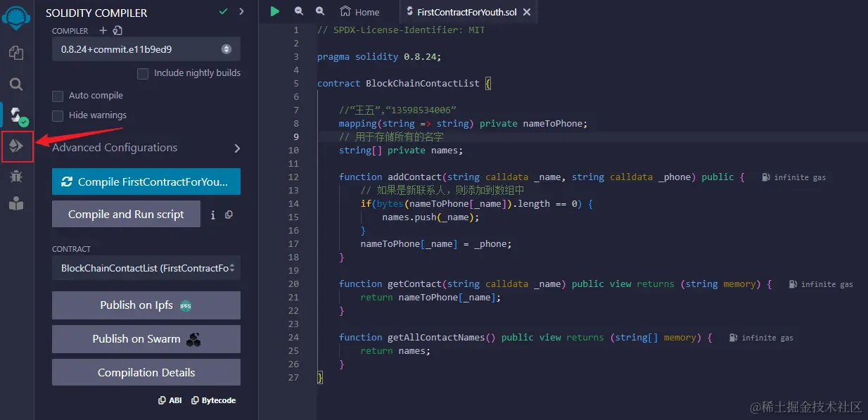Viewport: 868px width, 420px height.
Task: Click the info icon beside Compile and Run script
Action: 213,215
